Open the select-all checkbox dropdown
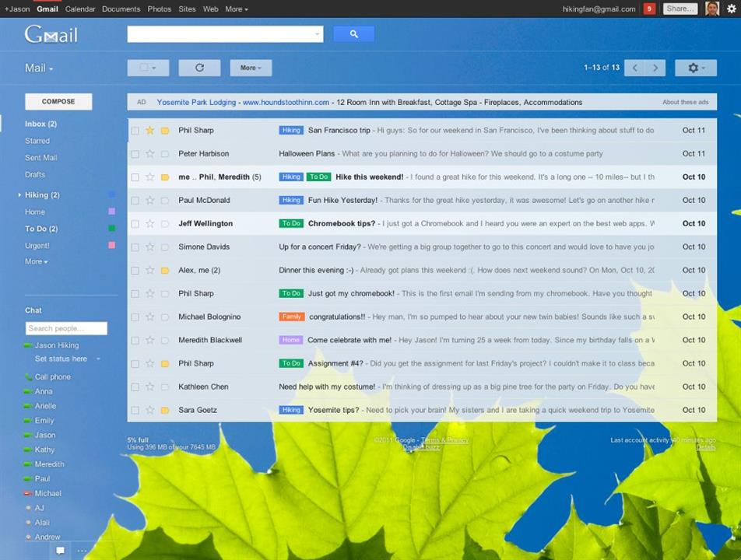 coord(148,68)
